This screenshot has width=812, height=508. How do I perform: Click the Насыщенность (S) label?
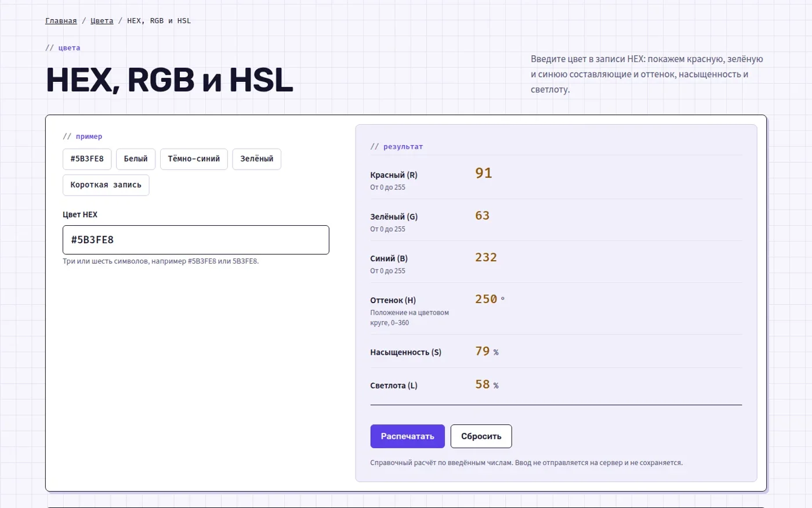pos(406,352)
